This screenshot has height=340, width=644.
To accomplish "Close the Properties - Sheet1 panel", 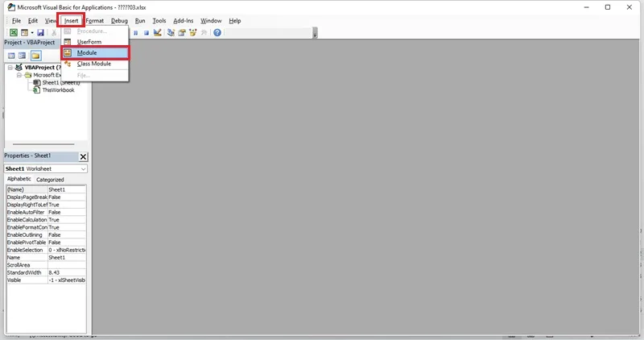I will coord(83,156).
